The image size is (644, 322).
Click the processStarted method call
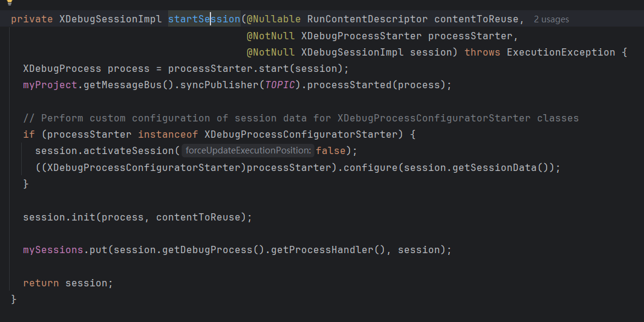click(x=349, y=85)
